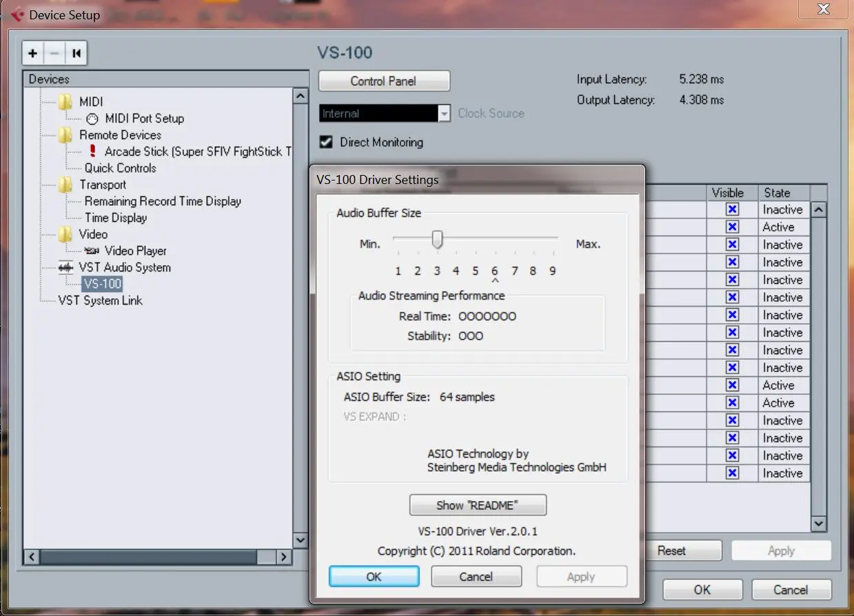Confirm VS-100 Driver Settings with OK
The width and height of the screenshot is (854, 616).
click(x=374, y=577)
